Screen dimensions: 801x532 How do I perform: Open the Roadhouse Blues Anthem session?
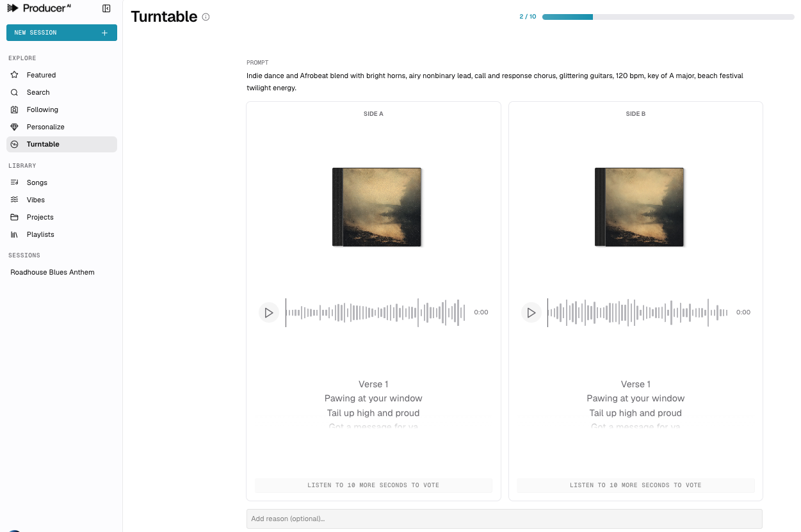(x=53, y=272)
